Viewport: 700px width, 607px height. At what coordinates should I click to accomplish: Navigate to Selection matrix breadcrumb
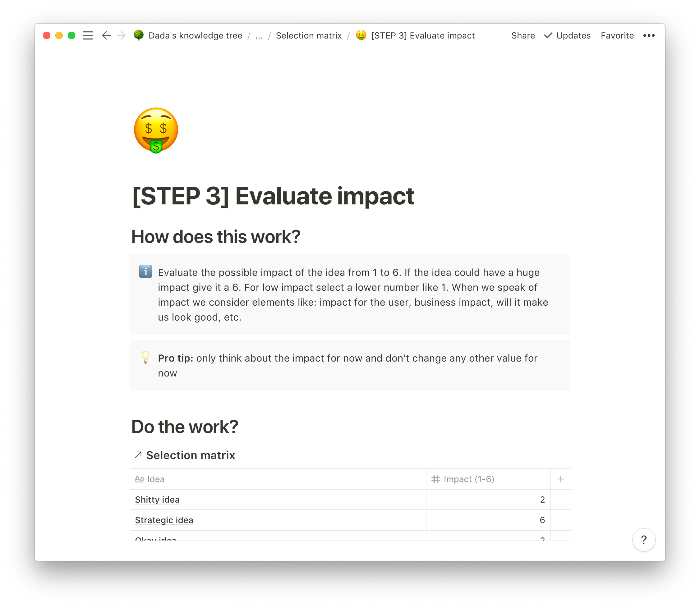308,35
